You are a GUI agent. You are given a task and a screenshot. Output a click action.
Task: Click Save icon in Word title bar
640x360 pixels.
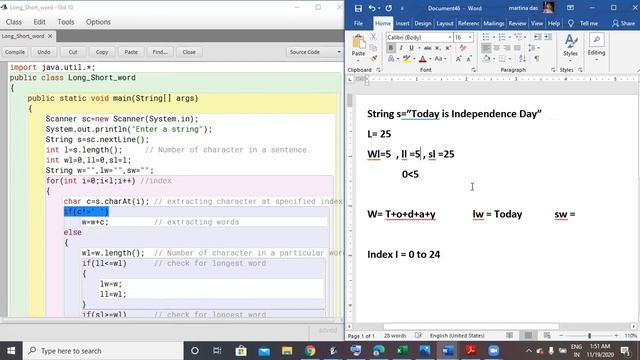pos(358,8)
